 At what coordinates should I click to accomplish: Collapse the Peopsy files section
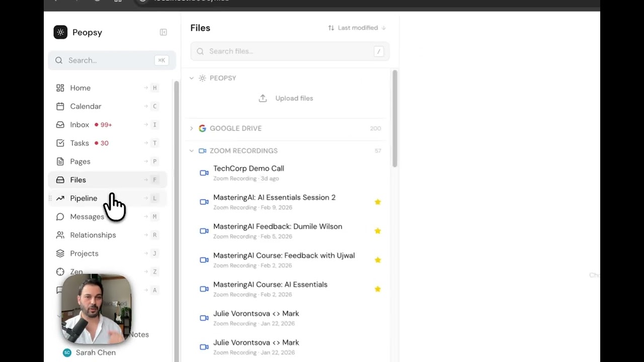(192, 78)
